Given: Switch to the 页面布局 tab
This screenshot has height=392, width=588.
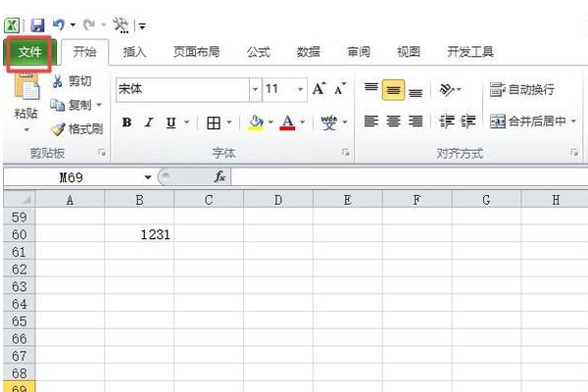Looking at the screenshot, I should point(196,52).
